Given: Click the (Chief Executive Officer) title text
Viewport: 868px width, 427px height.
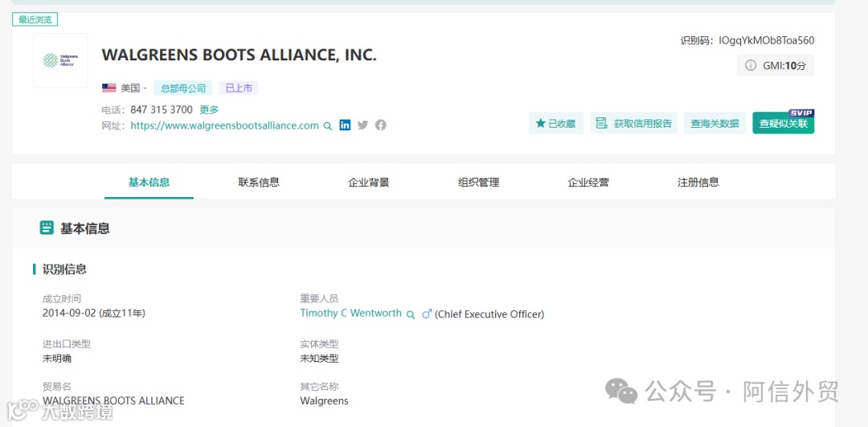Looking at the screenshot, I should tap(489, 314).
